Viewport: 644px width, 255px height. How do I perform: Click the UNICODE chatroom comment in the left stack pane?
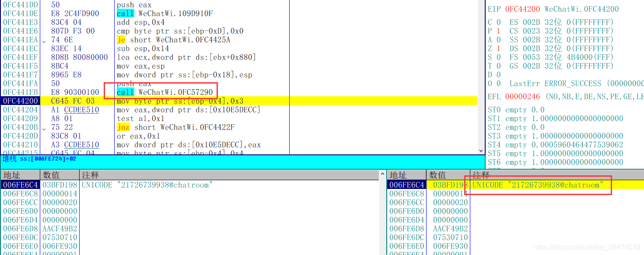pos(147,185)
